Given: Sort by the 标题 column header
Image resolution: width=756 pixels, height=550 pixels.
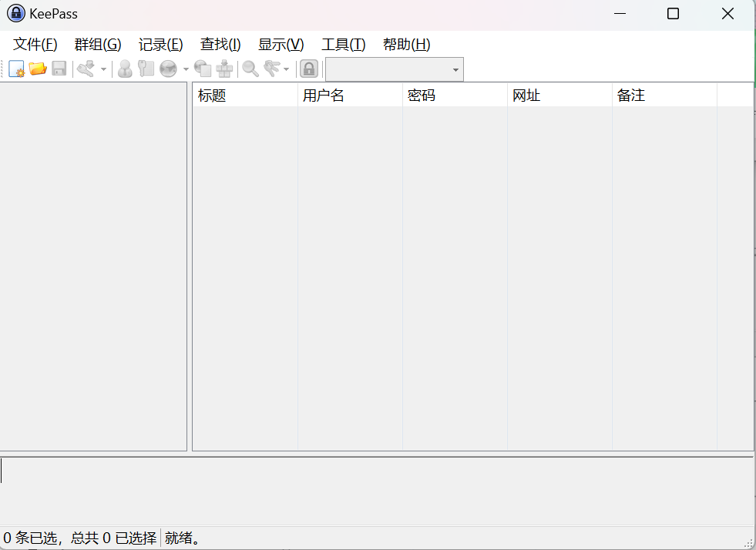Looking at the screenshot, I should coord(245,95).
